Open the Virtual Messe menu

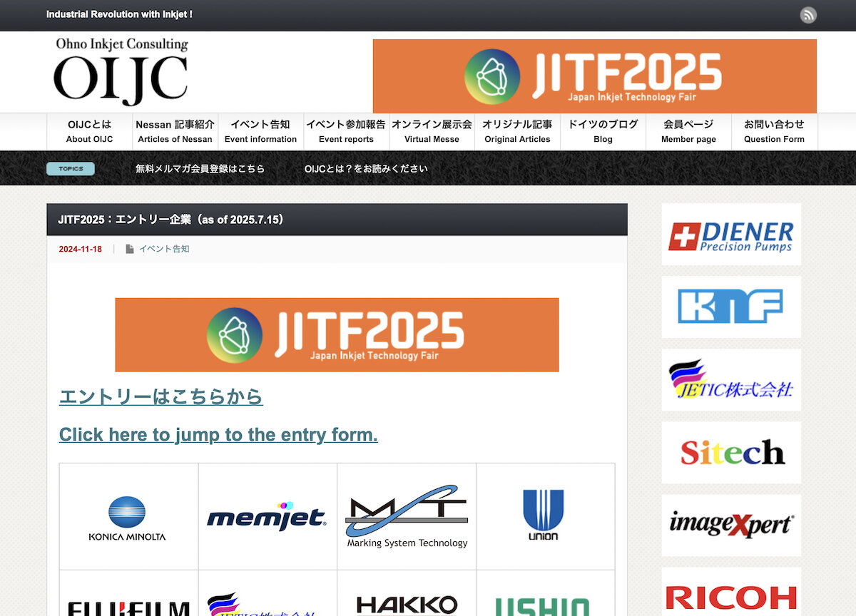tap(432, 131)
